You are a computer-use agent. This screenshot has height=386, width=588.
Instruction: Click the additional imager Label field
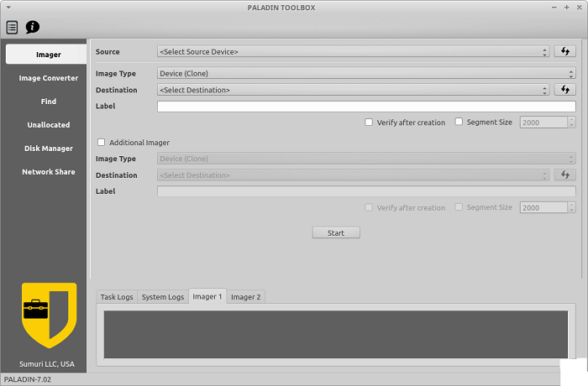tap(366, 191)
